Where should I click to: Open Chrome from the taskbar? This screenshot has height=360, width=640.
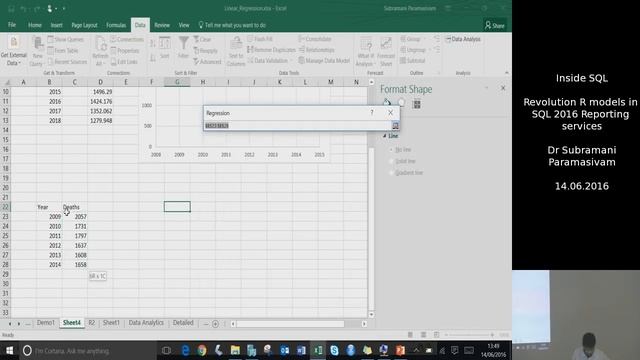(202, 351)
